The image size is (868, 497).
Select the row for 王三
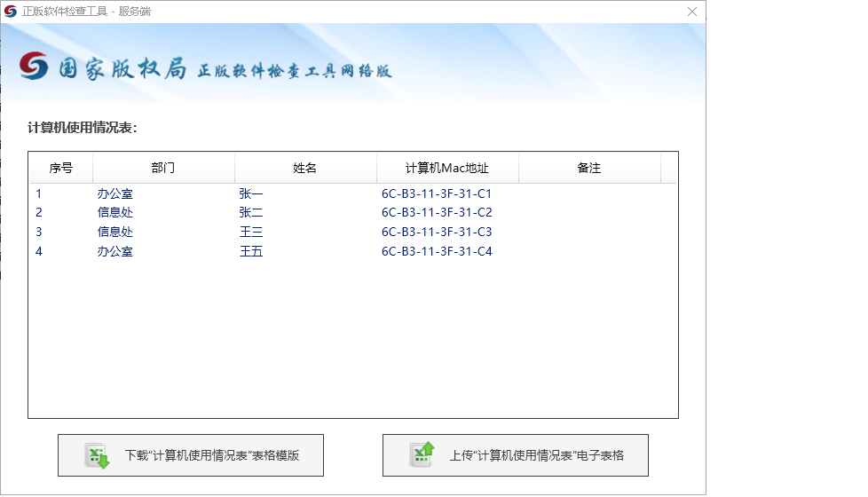[x=251, y=233]
